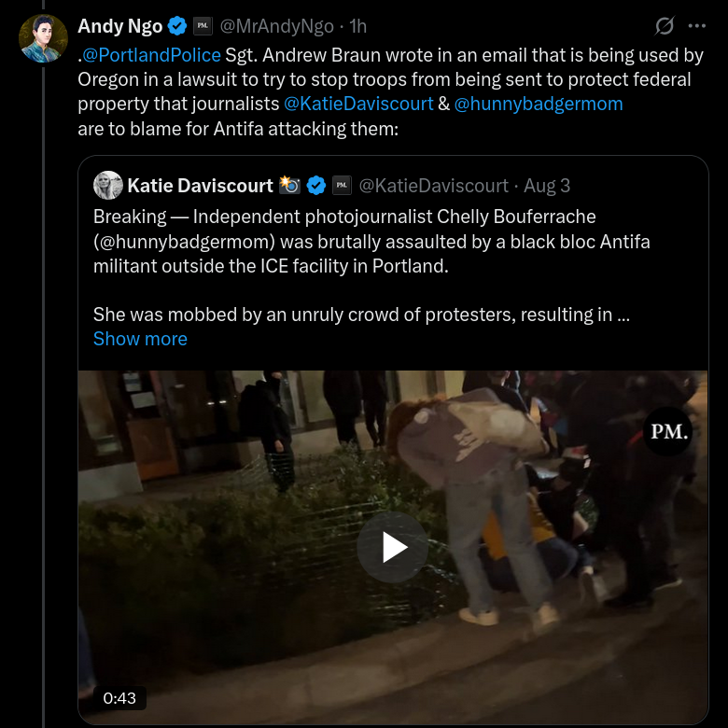The height and width of the screenshot is (728, 728).
Task: Open @hunnybadgermom mention link
Action: coord(538,104)
